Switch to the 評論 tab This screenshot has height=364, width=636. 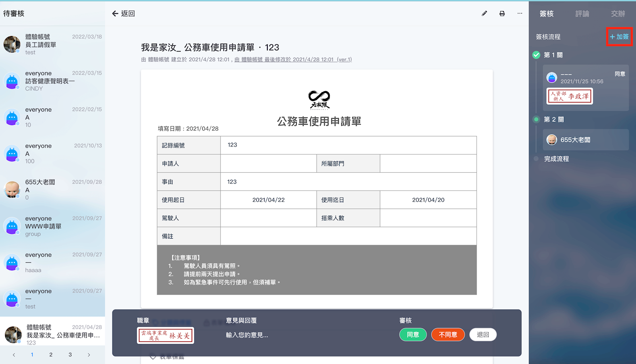point(582,14)
